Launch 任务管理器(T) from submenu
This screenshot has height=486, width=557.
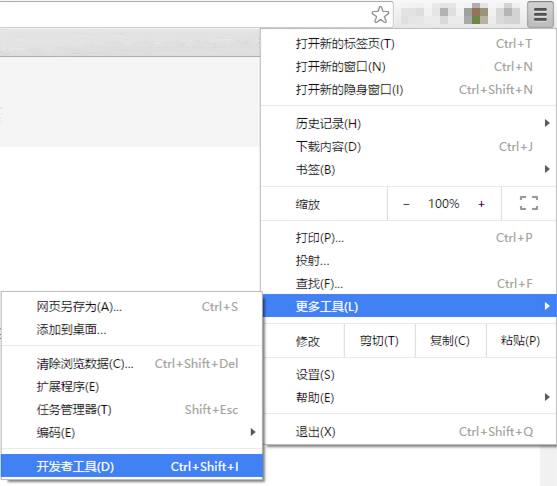[132, 410]
